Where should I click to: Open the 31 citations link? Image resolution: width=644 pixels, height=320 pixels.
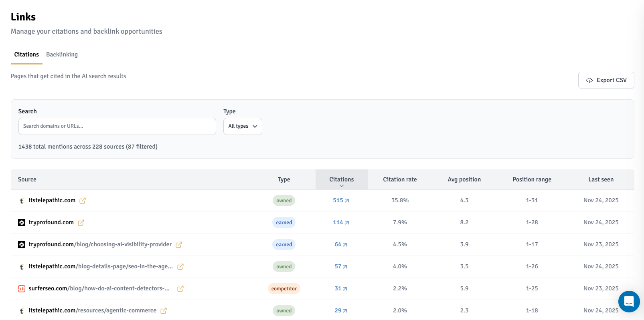341,288
